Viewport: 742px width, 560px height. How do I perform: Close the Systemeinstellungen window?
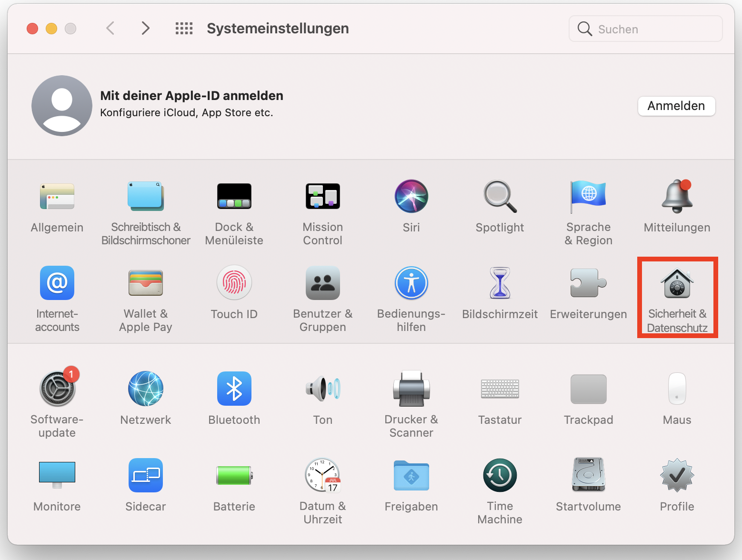pos(32,29)
